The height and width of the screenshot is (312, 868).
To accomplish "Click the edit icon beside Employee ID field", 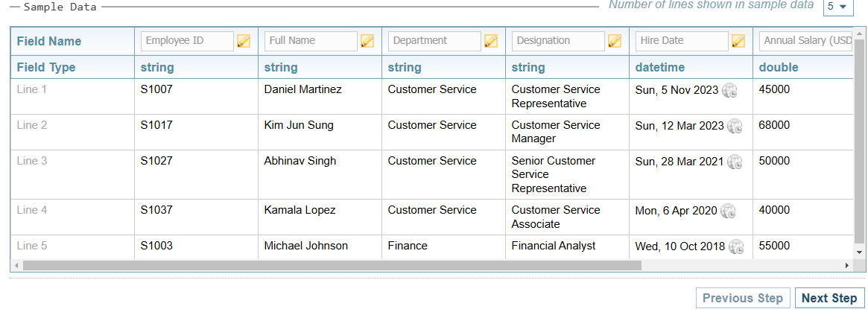I will click(x=244, y=42).
